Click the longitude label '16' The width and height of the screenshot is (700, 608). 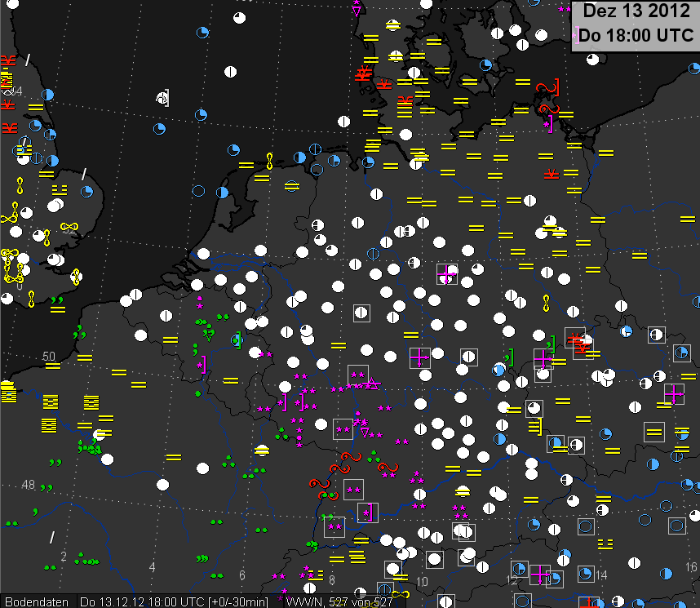(x=691, y=567)
